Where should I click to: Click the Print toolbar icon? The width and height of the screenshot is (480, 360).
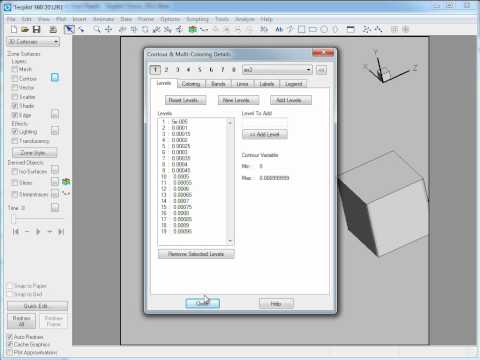(53, 29)
